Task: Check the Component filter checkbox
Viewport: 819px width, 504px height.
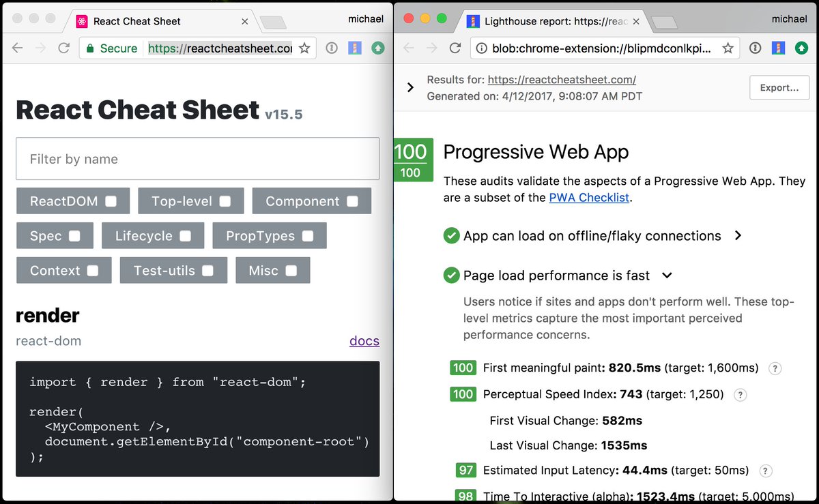Action: point(352,201)
